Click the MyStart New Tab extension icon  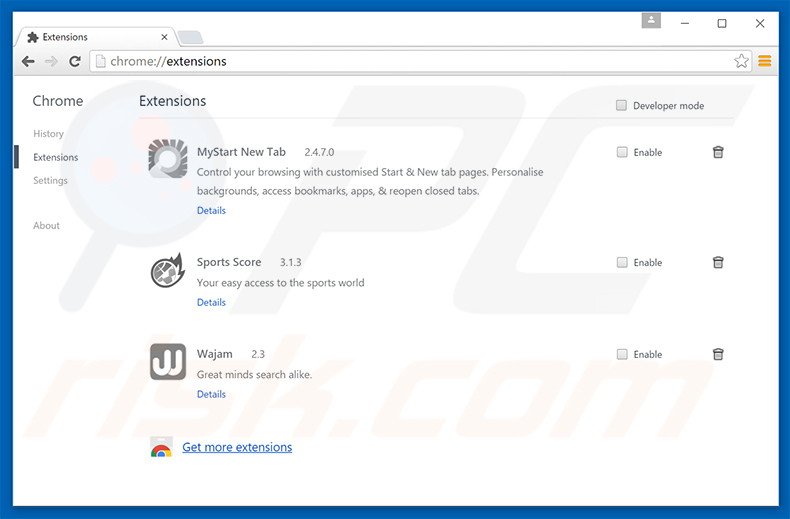[x=168, y=158]
